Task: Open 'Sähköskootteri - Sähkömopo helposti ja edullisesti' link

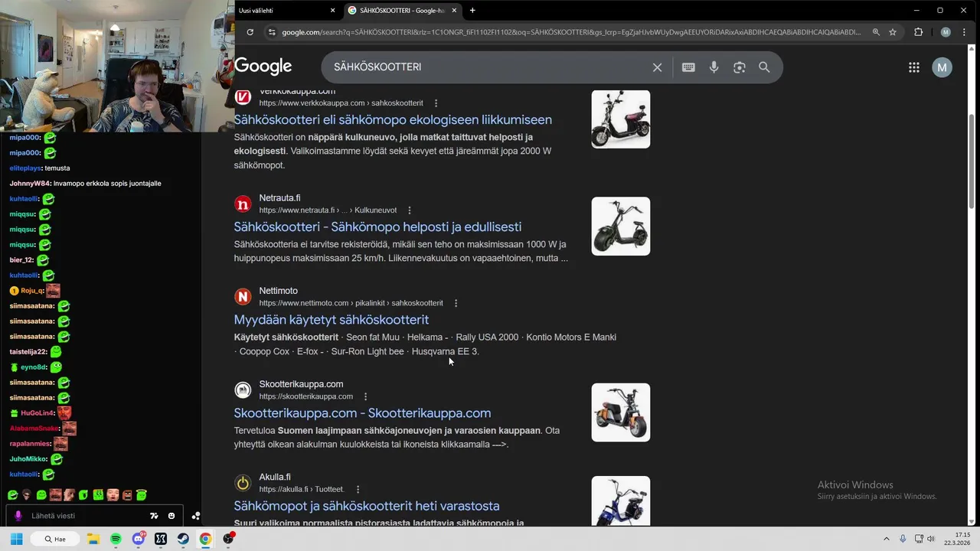Action: pos(377,227)
